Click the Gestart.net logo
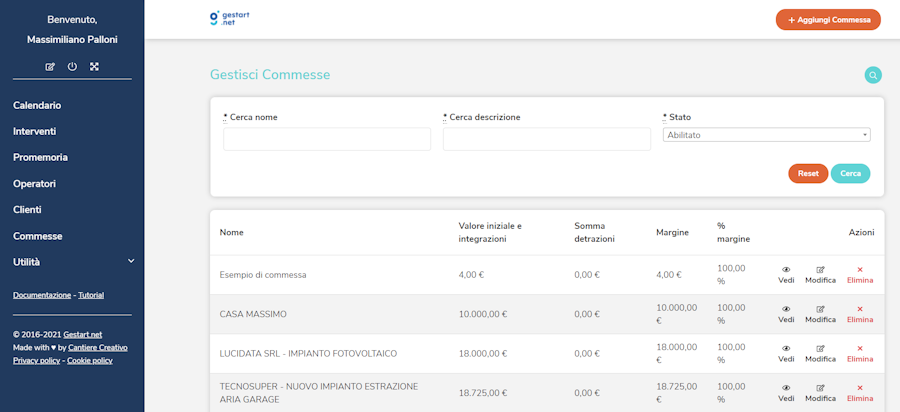This screenshot has height=412, width=900. tap(230, 18)
